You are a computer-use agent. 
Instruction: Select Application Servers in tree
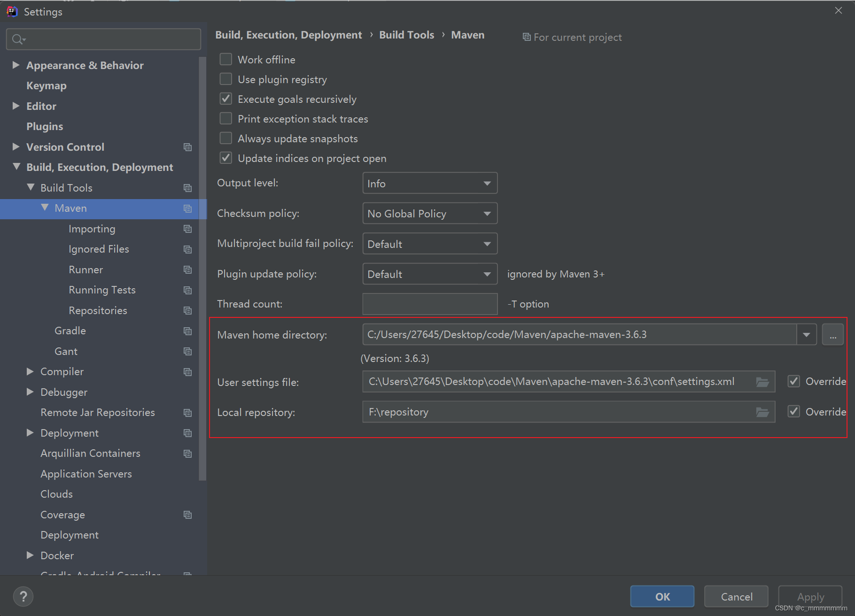(86, 474)
